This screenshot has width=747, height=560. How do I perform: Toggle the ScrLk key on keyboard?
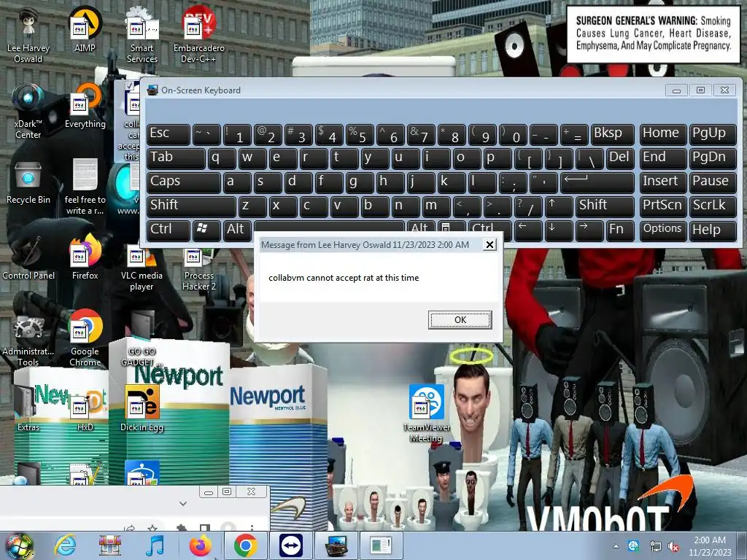[713, 206]
